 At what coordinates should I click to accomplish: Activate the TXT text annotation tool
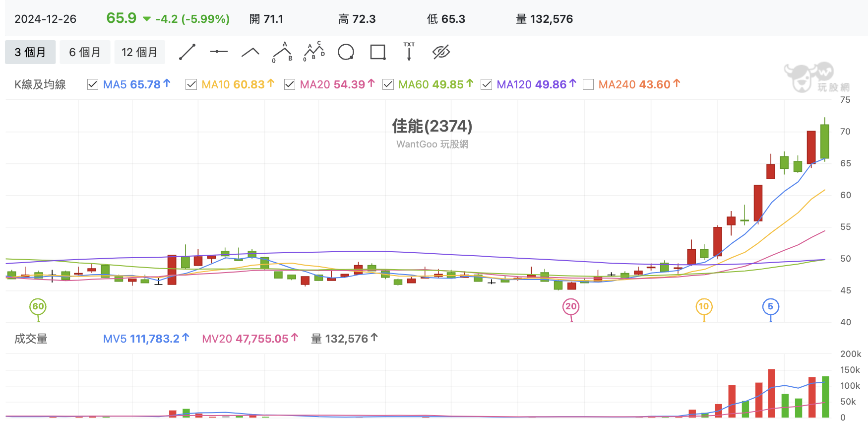(x=409, y=51)
